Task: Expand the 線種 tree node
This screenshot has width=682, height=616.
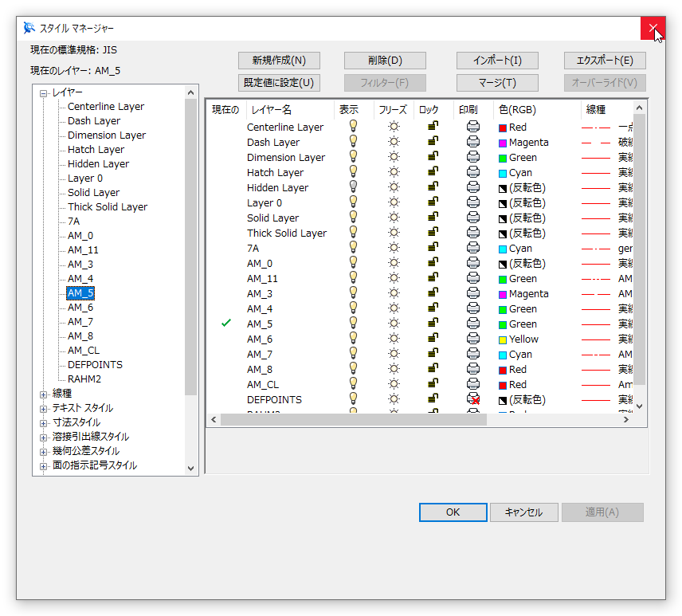Action: [x=44, y=394]
